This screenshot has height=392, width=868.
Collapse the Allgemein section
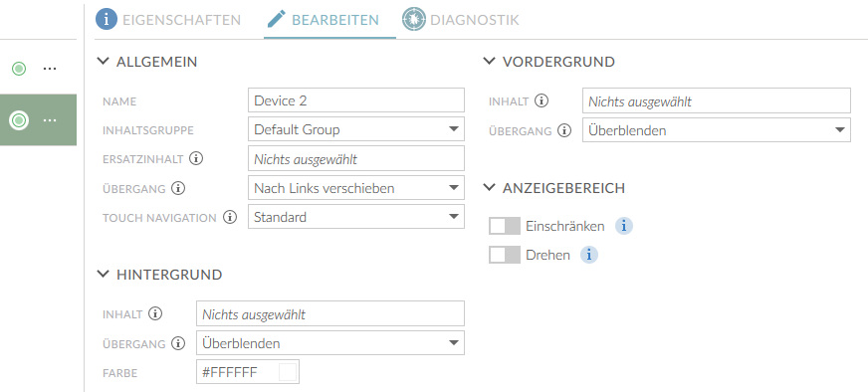click(x=103, y=61)
